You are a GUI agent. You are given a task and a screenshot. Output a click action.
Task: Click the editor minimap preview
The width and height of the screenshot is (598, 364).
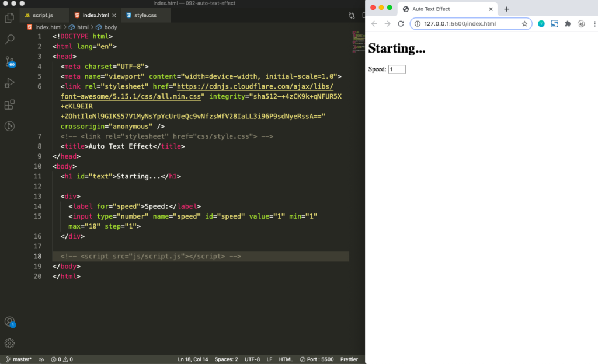point(358,42)
